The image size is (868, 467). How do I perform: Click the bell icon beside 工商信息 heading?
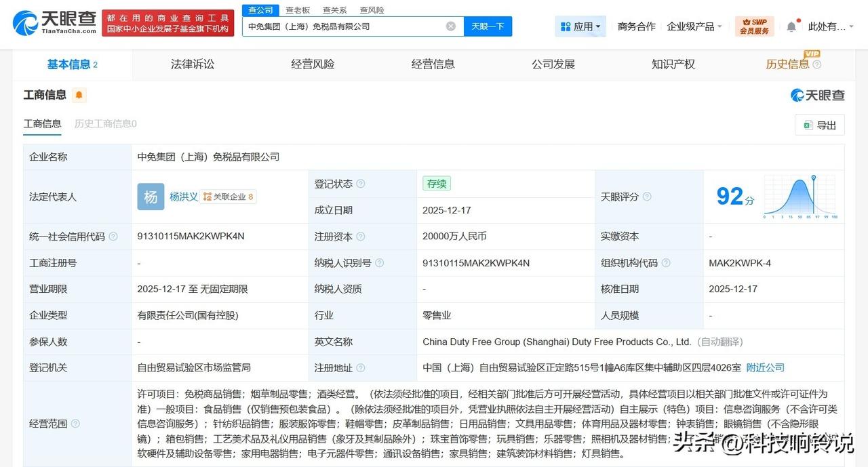click(x=77, y=95)
